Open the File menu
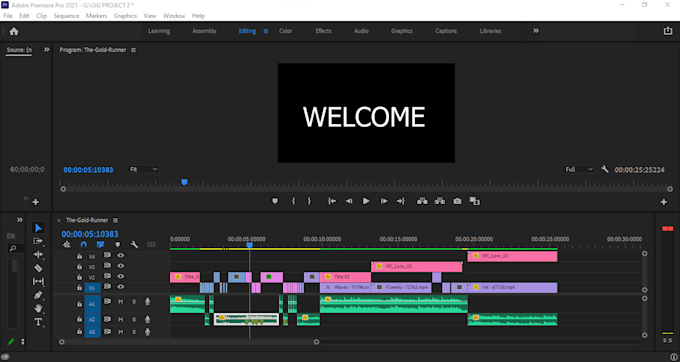 coord(8,16)
